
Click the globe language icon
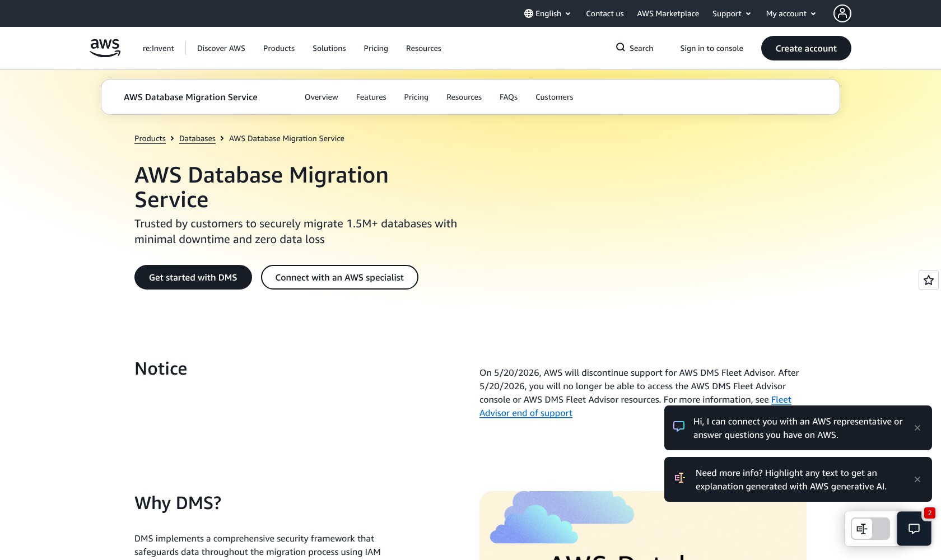click(x=528, y=13)
